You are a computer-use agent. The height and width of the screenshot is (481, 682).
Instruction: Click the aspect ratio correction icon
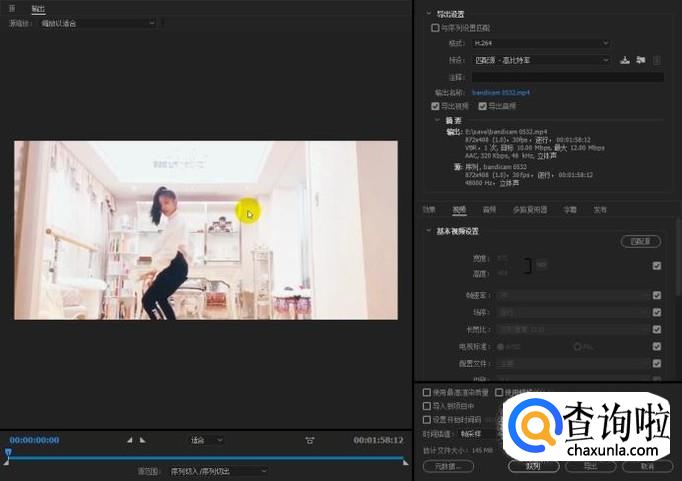(x=310, y=440)
